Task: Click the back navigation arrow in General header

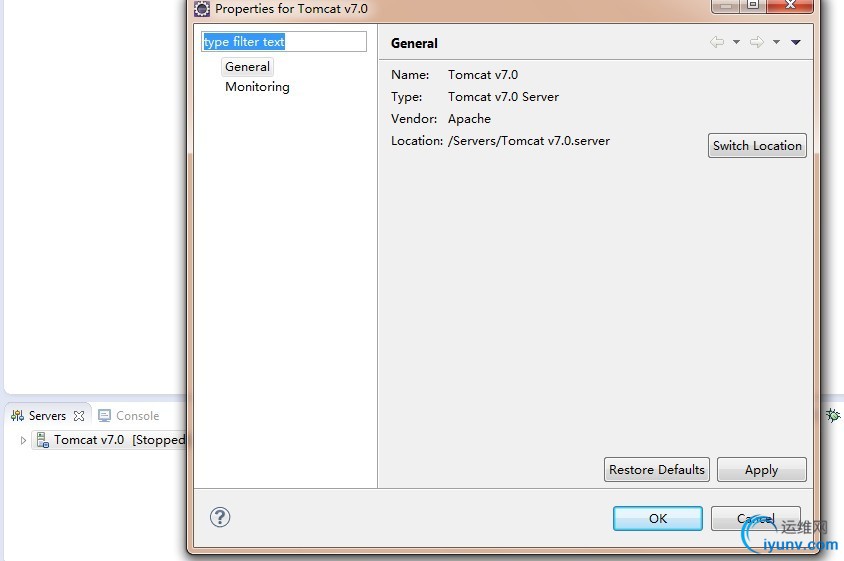Action: (x=716, y=42)
